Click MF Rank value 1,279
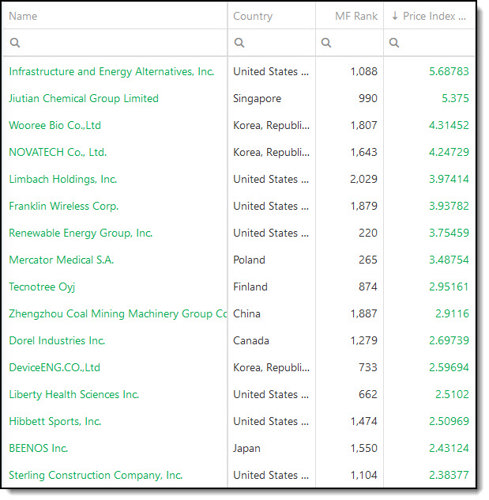The height and width of the screenshot is (500, 489). (x=364, y=341)
